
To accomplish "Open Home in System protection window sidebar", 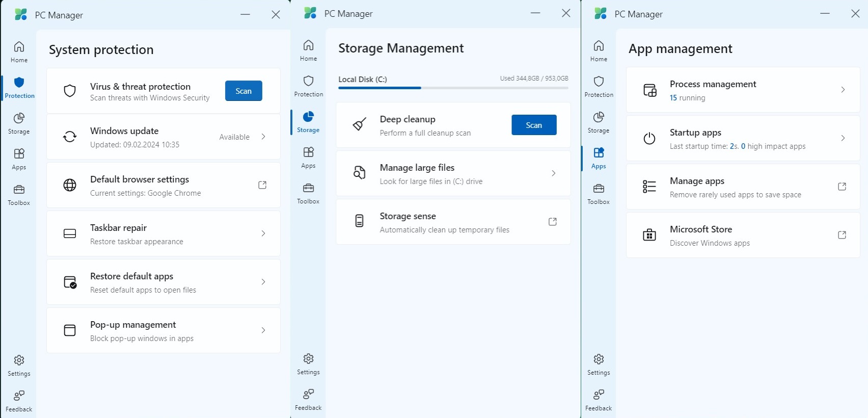I will [x=19, y=52].
